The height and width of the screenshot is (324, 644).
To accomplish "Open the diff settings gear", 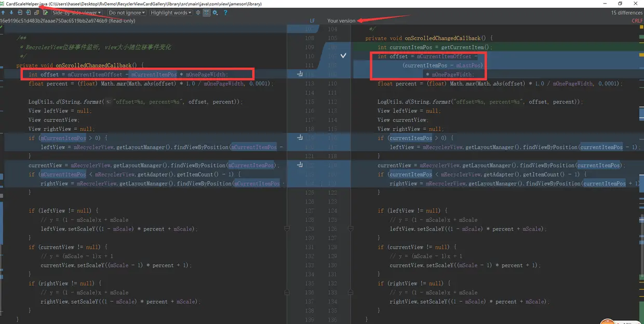I will point(215,12).
